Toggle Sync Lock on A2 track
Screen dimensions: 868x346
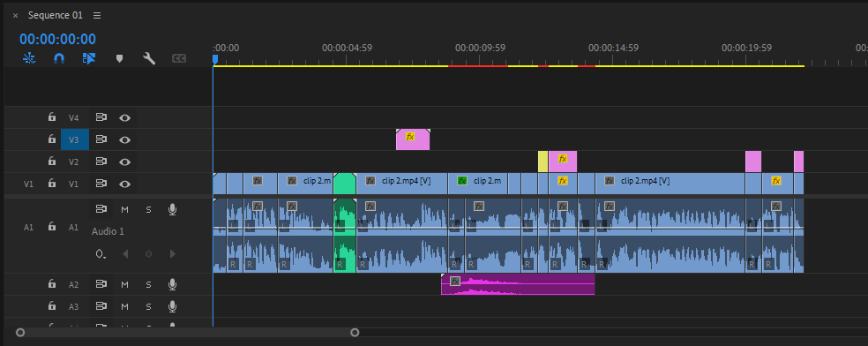[101, 284]
